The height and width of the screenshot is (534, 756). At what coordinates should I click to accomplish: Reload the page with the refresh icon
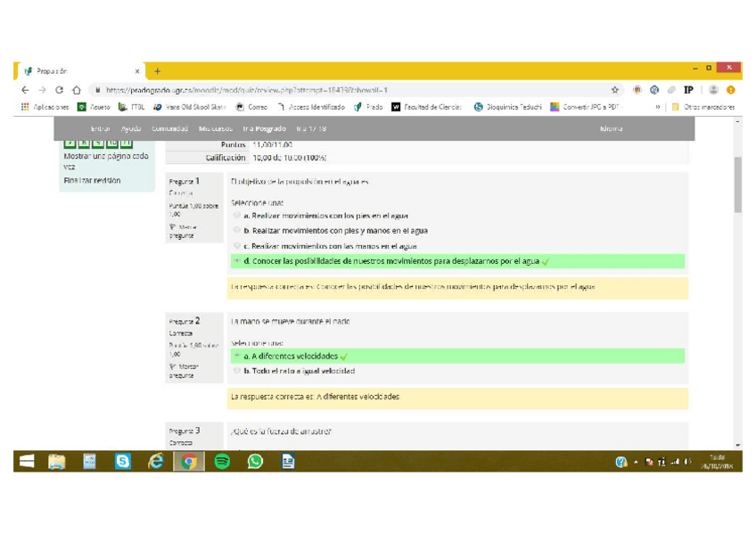click(59, 90)
